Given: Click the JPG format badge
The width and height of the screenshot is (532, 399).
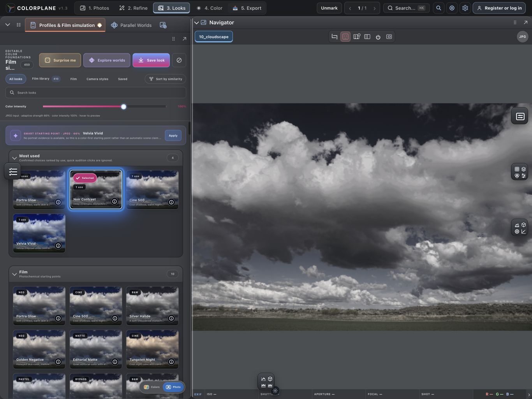Looking at the screenshot, I should 523,37.
